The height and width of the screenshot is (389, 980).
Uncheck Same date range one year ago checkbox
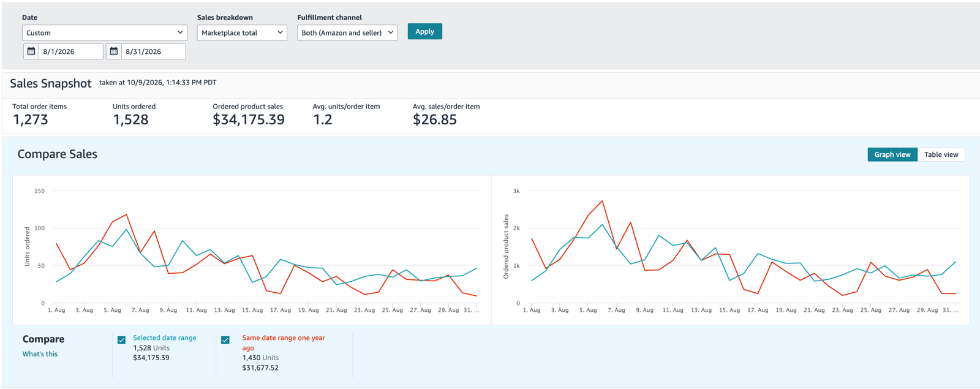(x=225, y=340)
